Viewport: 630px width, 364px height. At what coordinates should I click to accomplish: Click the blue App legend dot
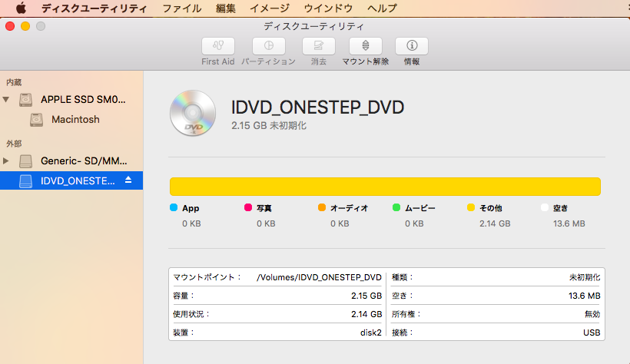[174, 207]
